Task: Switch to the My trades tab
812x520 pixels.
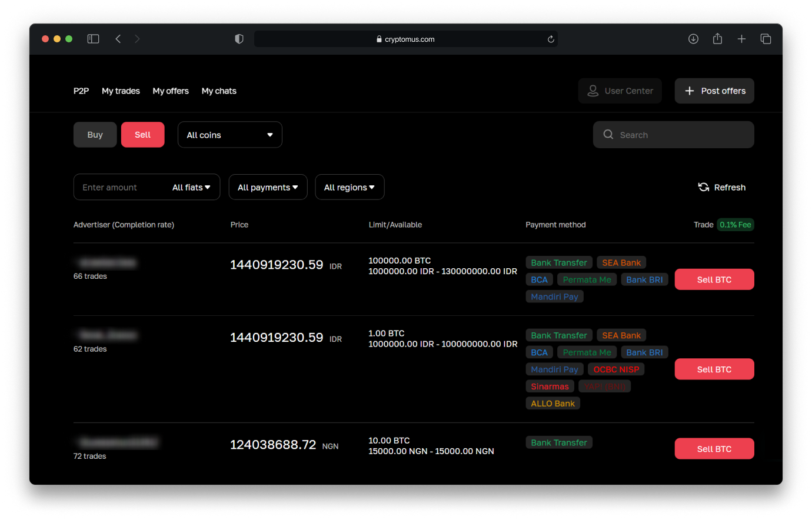Action: [121, 91]
